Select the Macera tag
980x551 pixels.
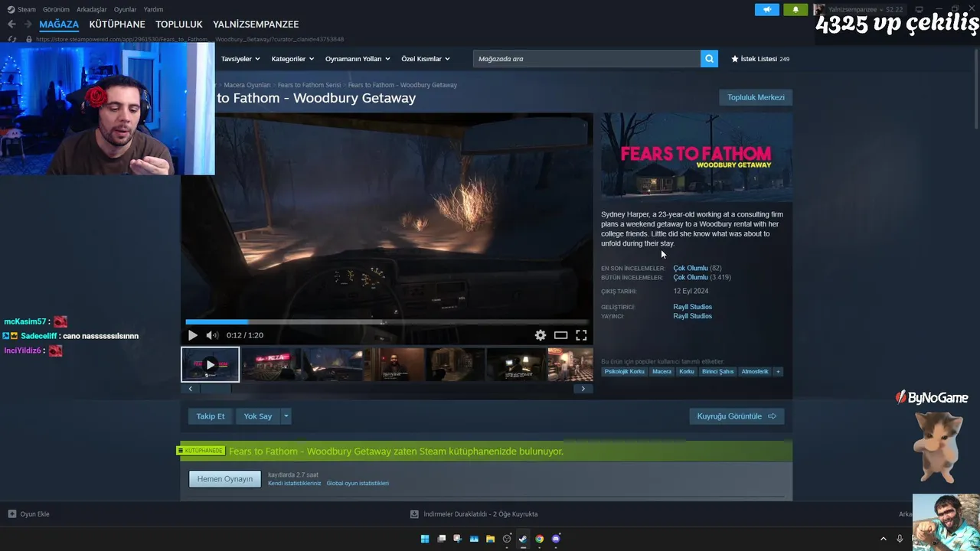click(661, 372)
